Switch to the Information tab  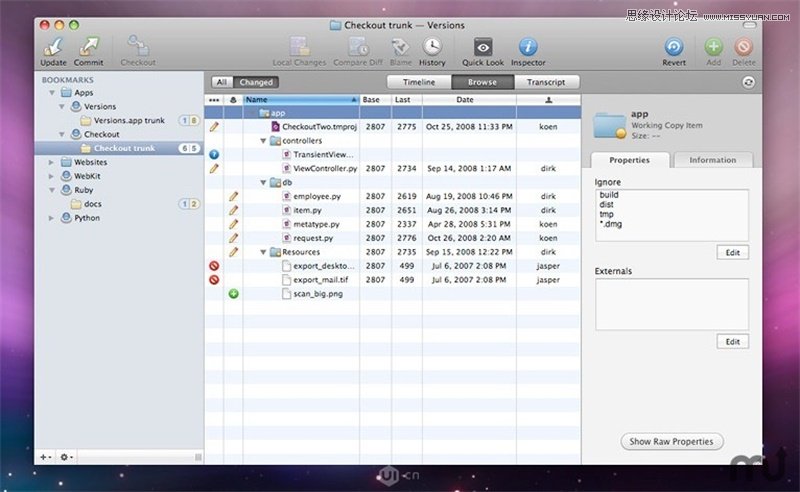coord(712,160)
